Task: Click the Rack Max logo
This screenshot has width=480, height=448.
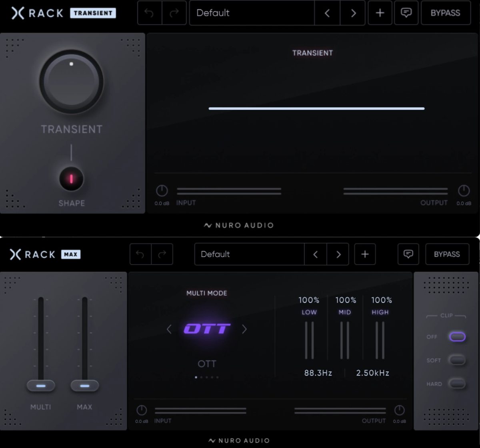Action: tap(32, 254)
